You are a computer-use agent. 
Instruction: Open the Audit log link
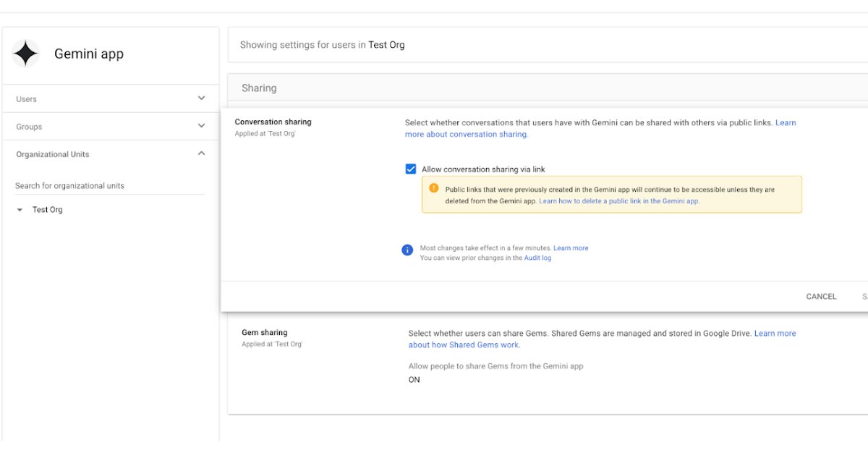click(x=537, y=258)
